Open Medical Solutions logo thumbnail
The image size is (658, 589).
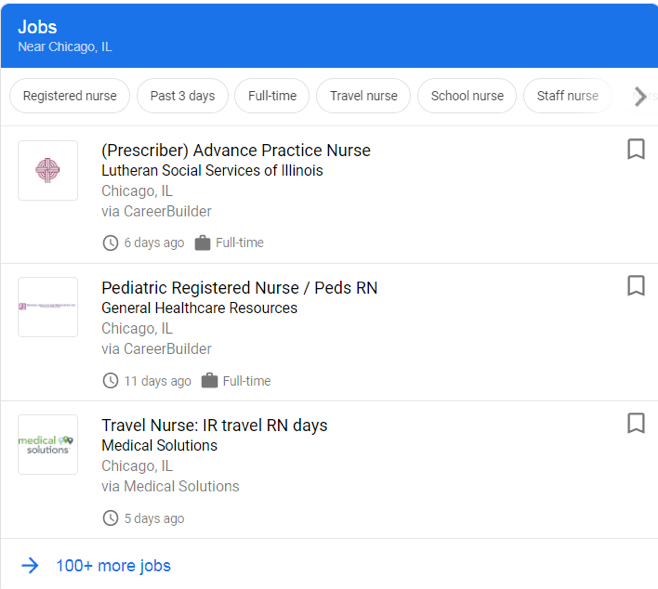pos(48,445)
